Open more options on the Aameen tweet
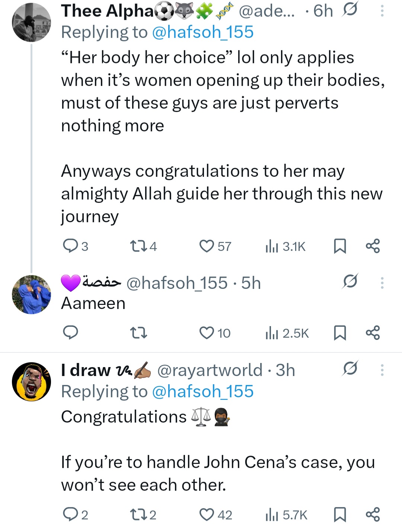Viewport: 402px width, 532px height. (382, 283)
